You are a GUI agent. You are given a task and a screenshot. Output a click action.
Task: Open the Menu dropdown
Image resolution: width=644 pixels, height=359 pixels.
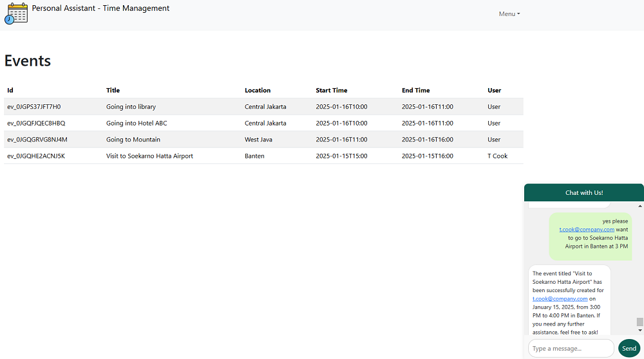tap(509, 14)
